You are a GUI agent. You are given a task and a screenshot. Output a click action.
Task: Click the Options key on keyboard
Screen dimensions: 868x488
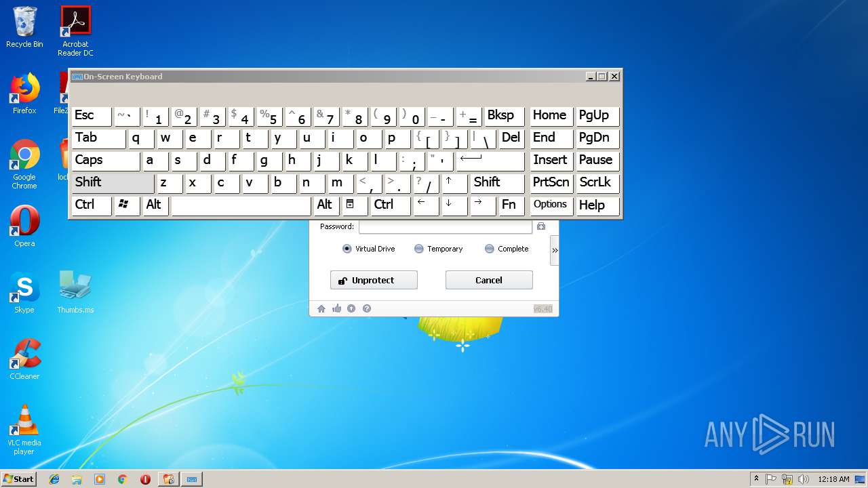551,205
